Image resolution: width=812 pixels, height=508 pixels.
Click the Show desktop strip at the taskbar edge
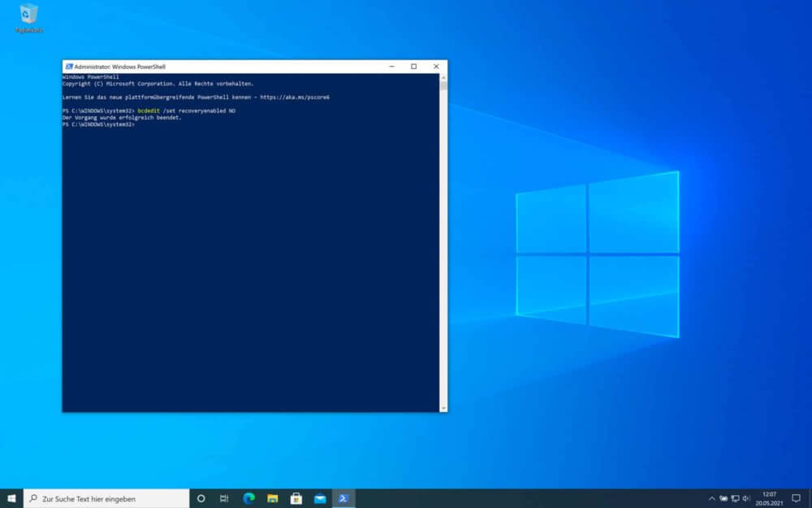click(810, 499)
